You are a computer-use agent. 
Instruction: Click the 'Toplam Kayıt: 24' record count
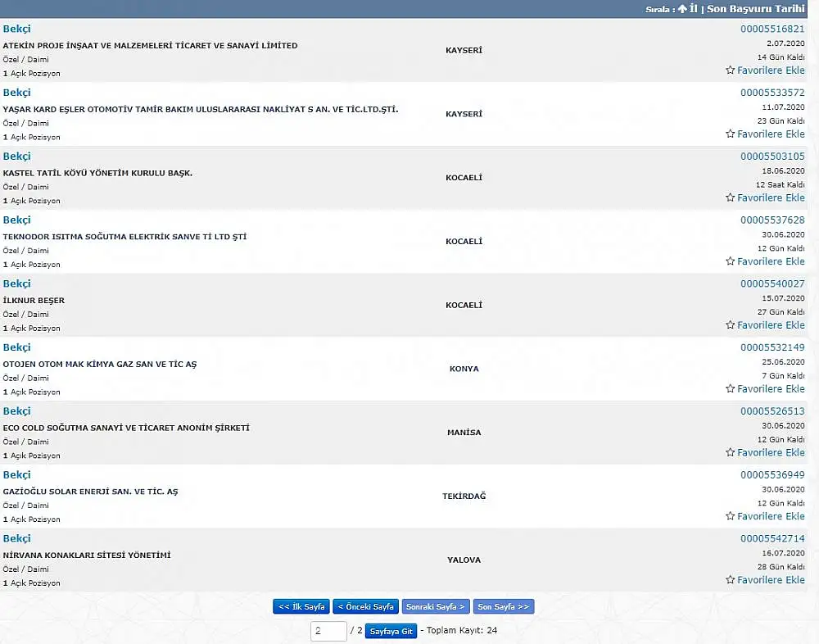[x=462, y=630]
